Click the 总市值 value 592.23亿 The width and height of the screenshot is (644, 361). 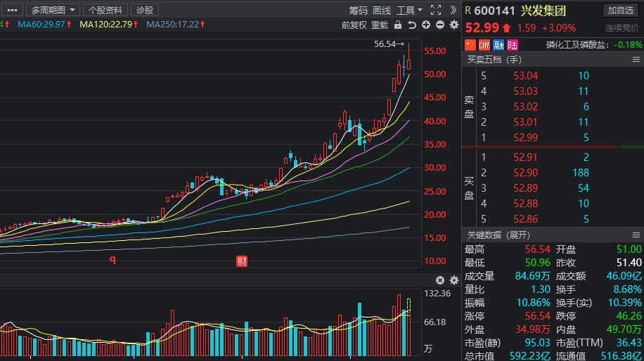pyautogui.click(x=530, y=355)
